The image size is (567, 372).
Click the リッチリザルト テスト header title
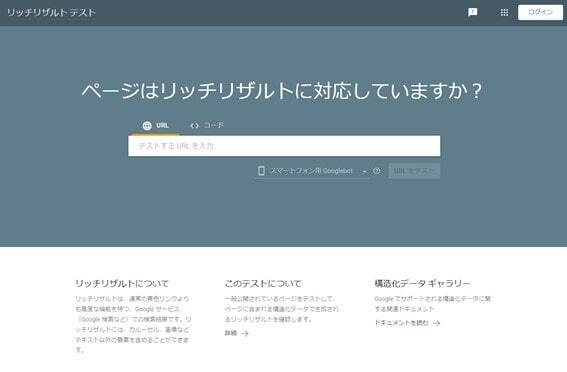(51, 13)
